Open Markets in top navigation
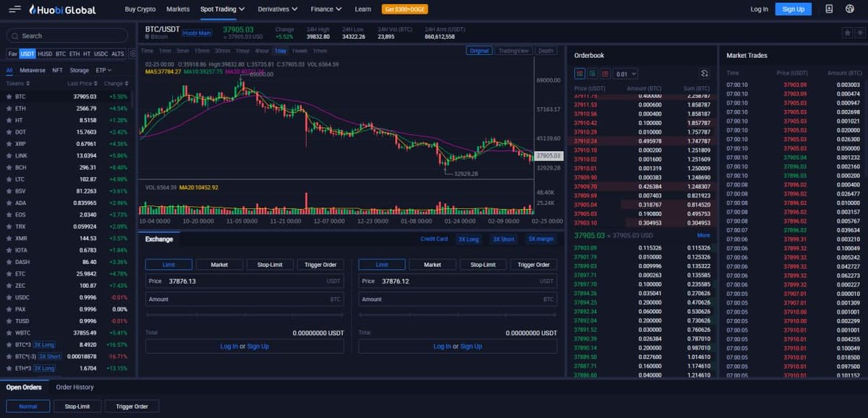The height and width of the screenshot is (418, 868). pos(178,9)
